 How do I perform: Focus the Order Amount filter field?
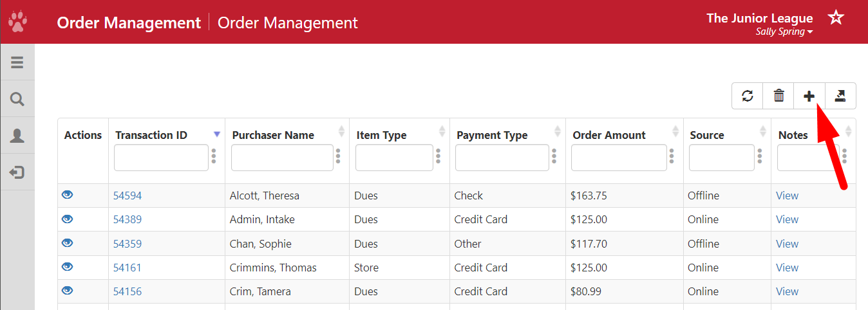pos(619,158)
